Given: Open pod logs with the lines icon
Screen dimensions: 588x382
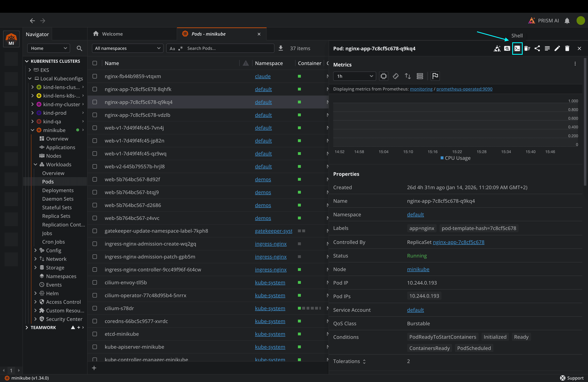Looking at the screenshot, I should click(x=547, y=48).
